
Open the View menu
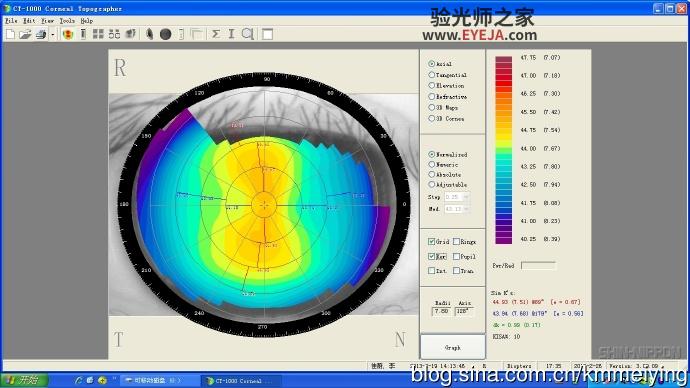click(47, 21)
